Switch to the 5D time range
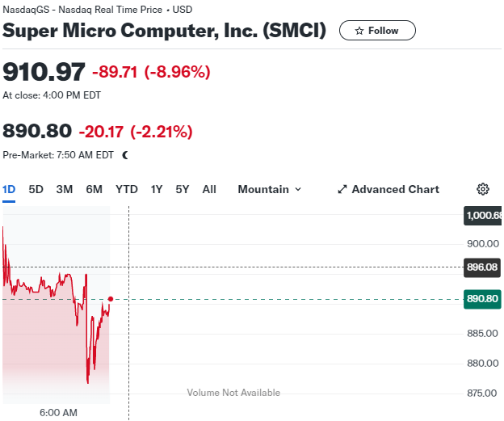The image size is (504, 421). point(36,189)
